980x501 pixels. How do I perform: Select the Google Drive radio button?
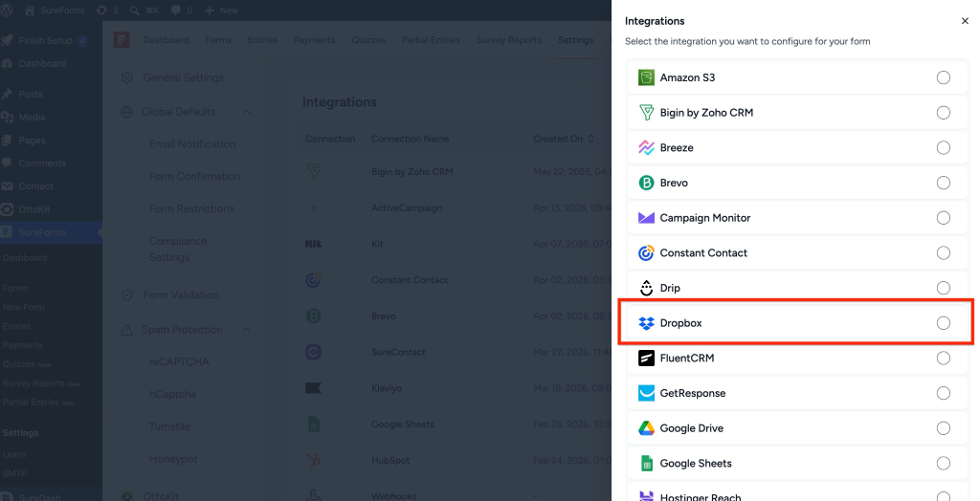point(943,428)
